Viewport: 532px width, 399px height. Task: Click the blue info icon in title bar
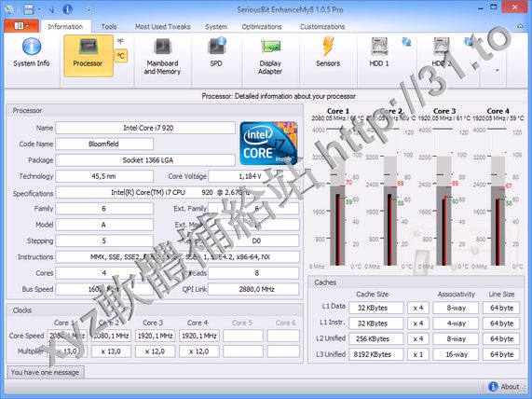click(x=67, y=9)
